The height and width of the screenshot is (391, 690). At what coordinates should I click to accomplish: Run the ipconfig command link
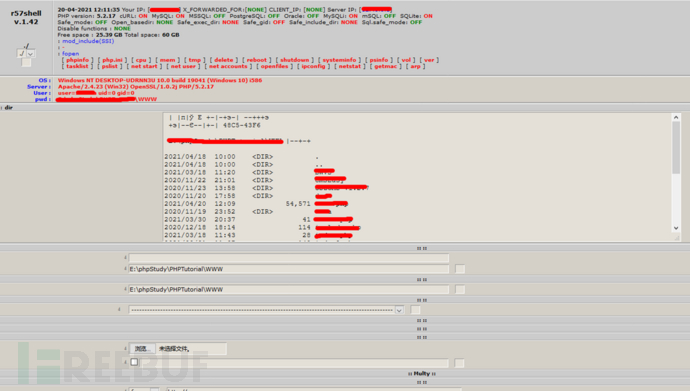click(313, 66)
